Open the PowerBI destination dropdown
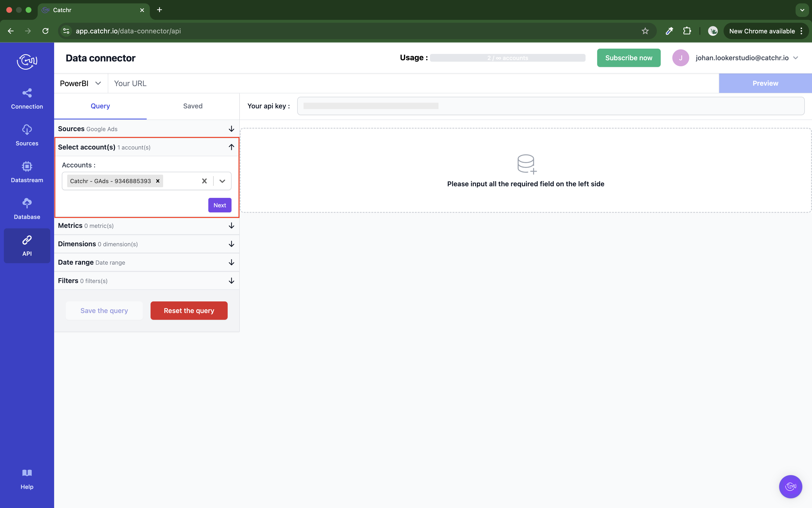812x508 pixels. pyautogui.click(x=80, y=83)
